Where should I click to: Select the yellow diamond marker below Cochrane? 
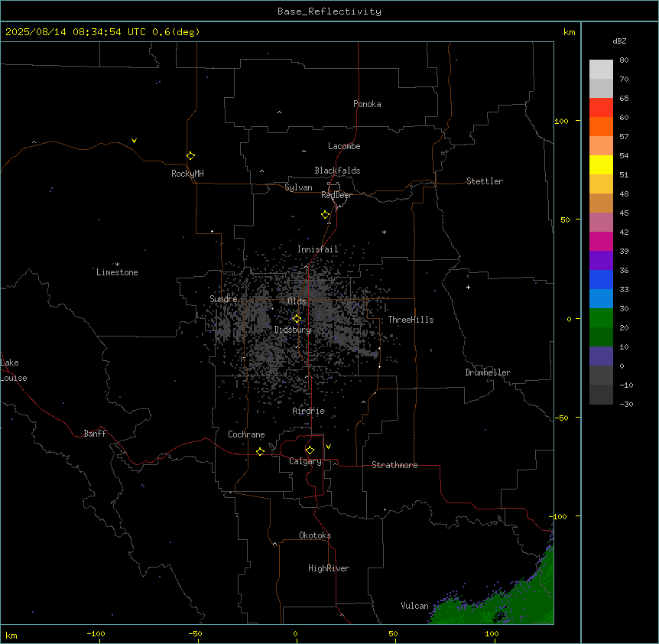coord(260,451)
